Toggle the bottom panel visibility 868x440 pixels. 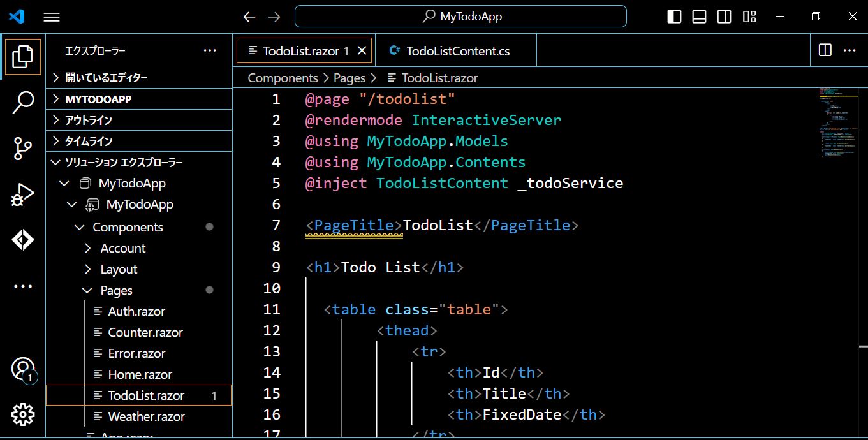pyautogui.click(x=698, y=17)
